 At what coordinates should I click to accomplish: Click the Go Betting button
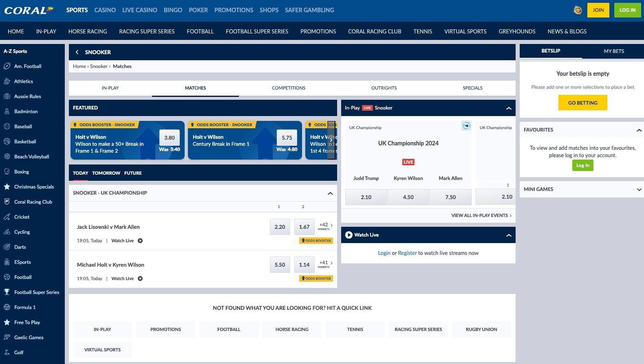coord(582,103)
